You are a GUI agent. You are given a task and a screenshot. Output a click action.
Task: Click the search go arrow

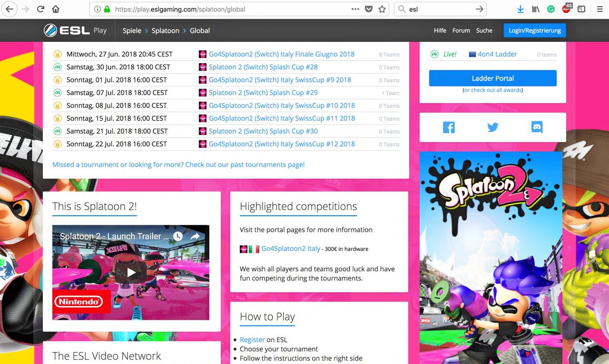coord(480,9)
